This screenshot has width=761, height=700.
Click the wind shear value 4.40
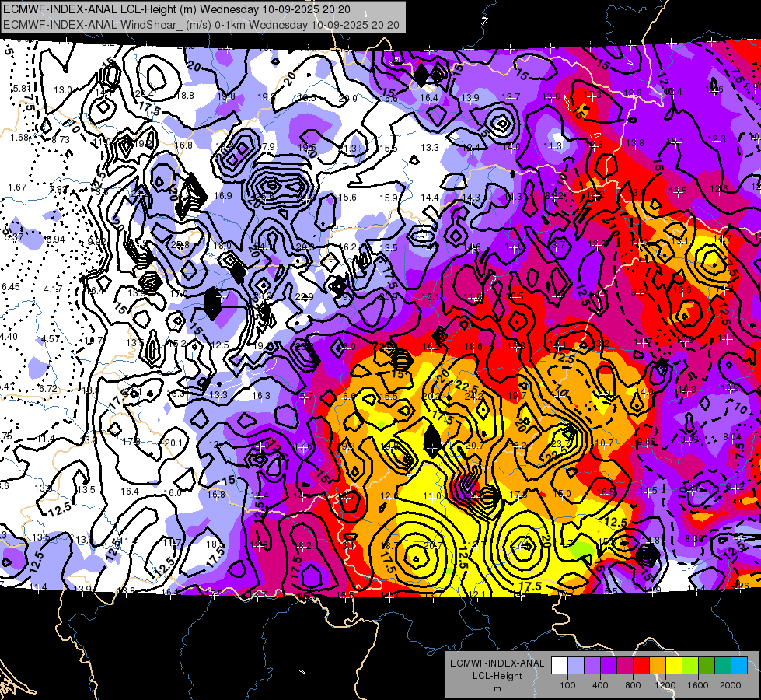(9, 337)
